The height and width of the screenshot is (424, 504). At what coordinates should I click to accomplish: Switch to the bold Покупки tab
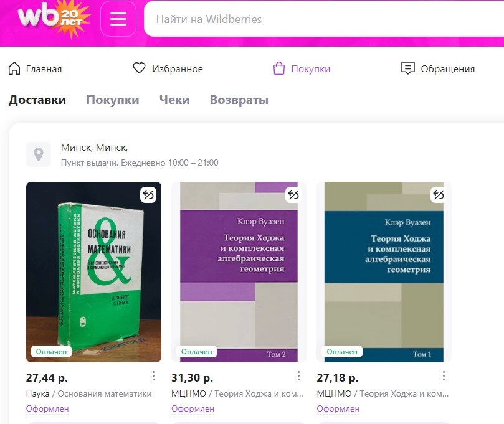coord(113,100)
